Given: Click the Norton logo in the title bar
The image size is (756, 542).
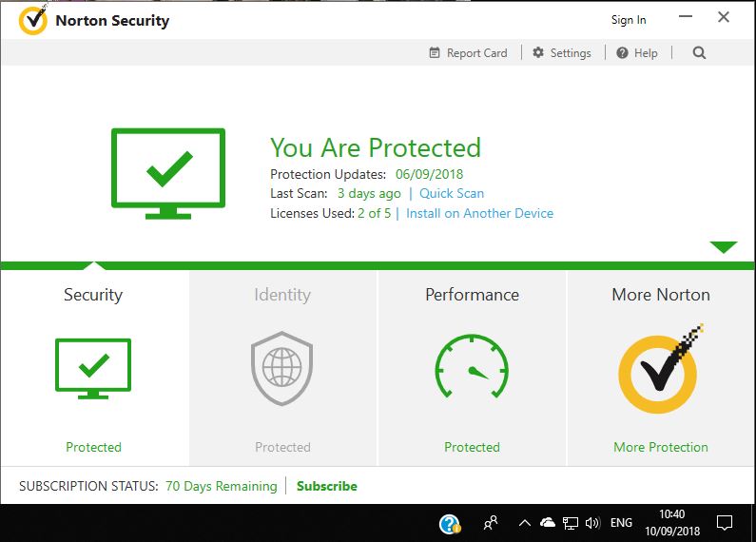Looking at the screenshot, I should [x=32, y=21].
